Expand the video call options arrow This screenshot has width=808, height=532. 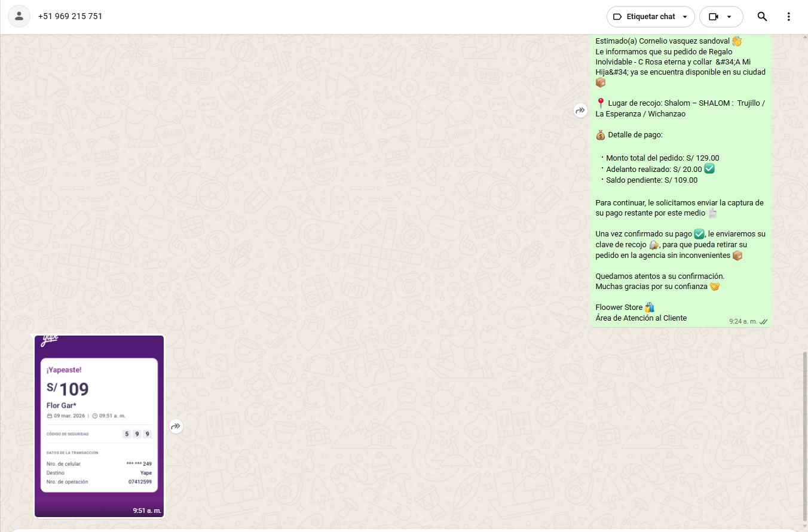(729, 17)
